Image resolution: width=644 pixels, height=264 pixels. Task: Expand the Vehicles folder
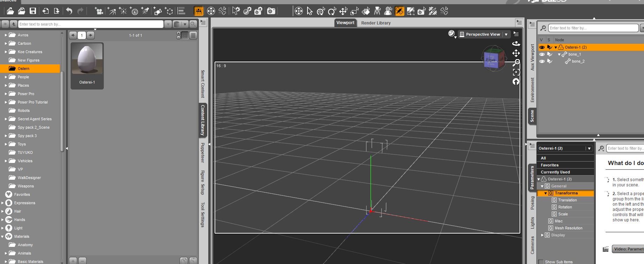(6, 161)
